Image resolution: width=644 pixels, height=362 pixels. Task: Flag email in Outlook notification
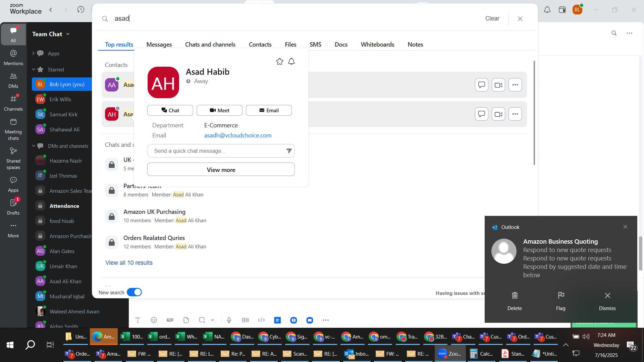(x=560, y=301)
